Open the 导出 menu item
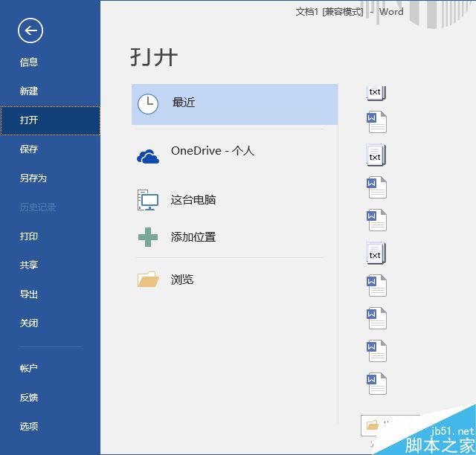 (x=29, y=294)
